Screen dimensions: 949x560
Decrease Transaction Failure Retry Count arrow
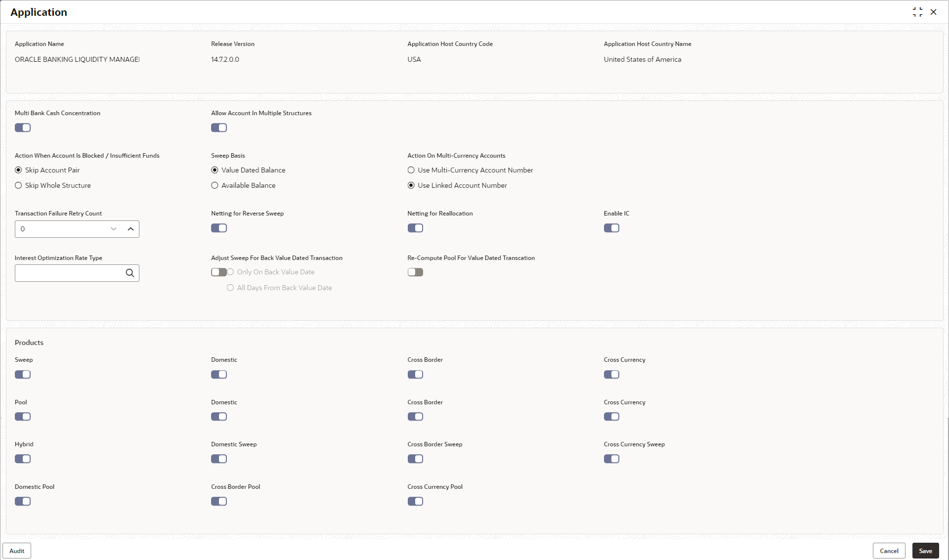pyautogui.click(x=114, y=229)
